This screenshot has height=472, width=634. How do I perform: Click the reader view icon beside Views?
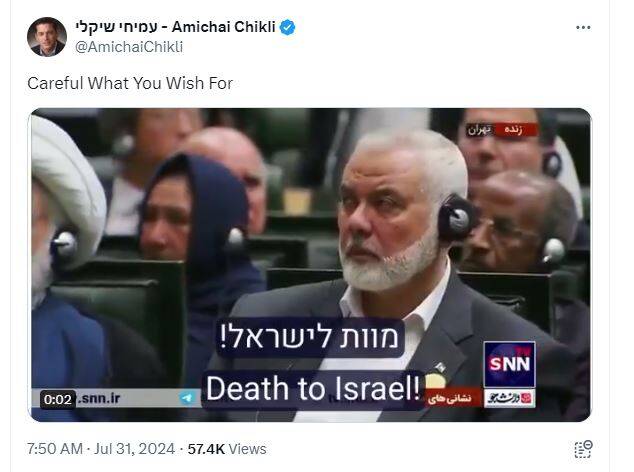pyautogui.click(x=583, y=449)
